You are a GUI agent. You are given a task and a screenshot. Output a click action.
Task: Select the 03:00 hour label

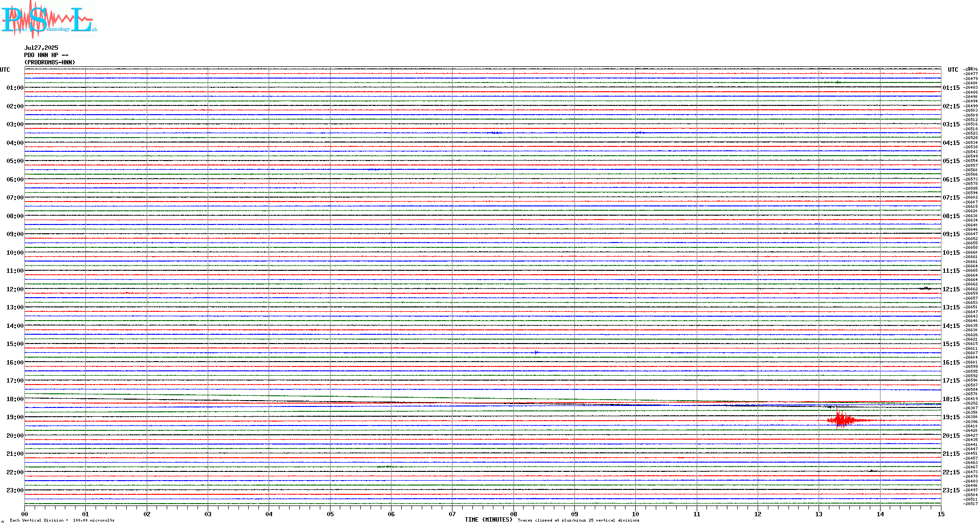pos(15,124)
